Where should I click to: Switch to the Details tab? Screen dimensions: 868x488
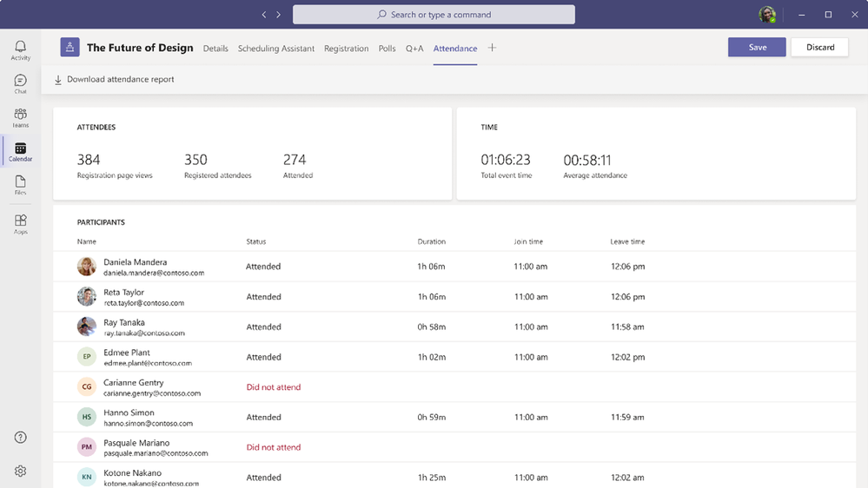215,49
